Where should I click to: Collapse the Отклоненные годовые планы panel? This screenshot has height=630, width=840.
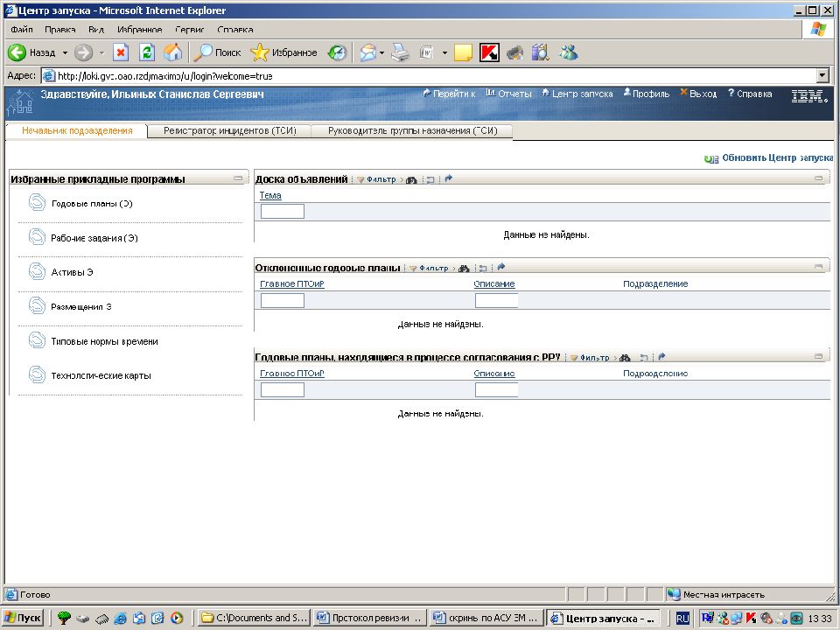(819, 267)
